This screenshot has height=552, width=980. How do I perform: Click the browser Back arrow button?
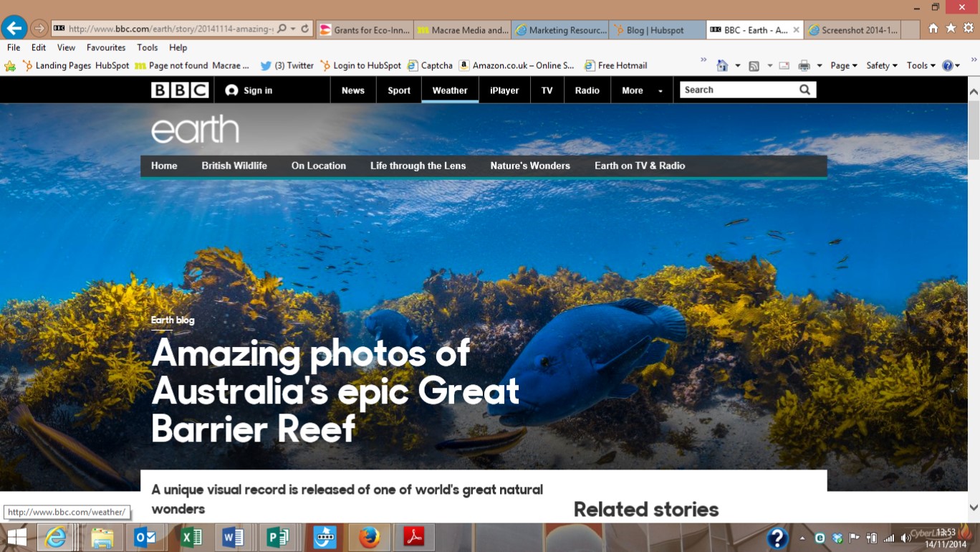click(14, 29)
